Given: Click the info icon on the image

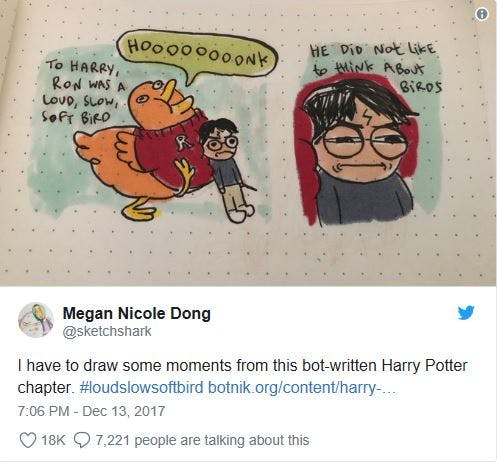Looking at the screenshot, I should (482, 14).
